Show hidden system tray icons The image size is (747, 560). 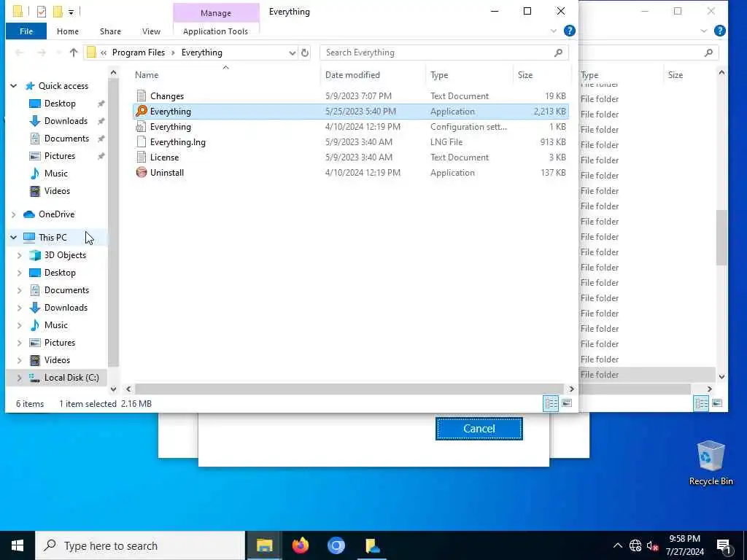[617, 545]
